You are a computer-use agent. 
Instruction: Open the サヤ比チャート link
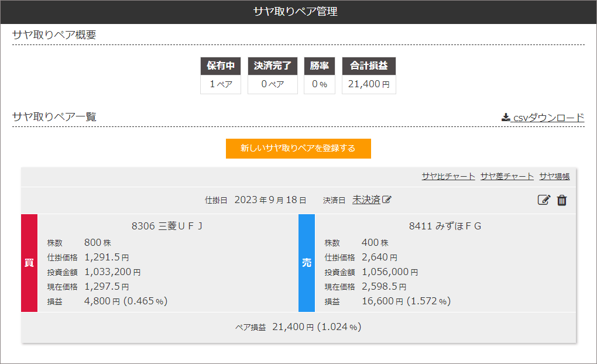tap(448, 176)
